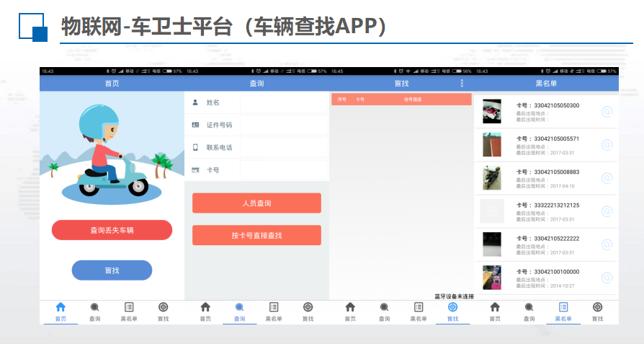The image size is (644, 344).
Task: Select the 联系电话 input field
Action: [284, 147]
